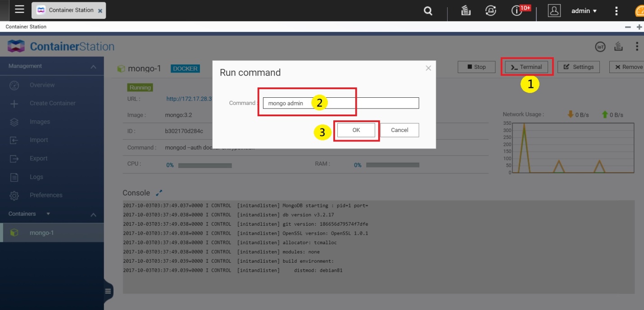Click the Command input field
The width and height of the screenshot is (644, 310).
click(x=341, y=103)
